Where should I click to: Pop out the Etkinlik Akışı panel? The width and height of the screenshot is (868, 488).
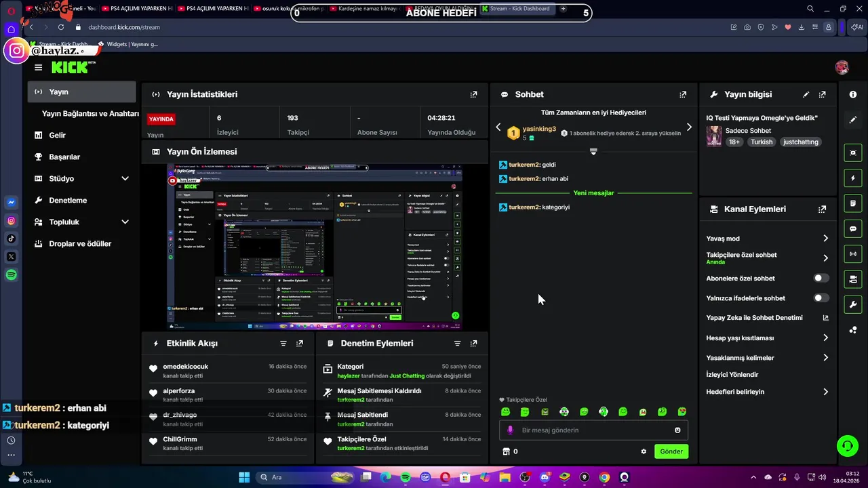300,344
